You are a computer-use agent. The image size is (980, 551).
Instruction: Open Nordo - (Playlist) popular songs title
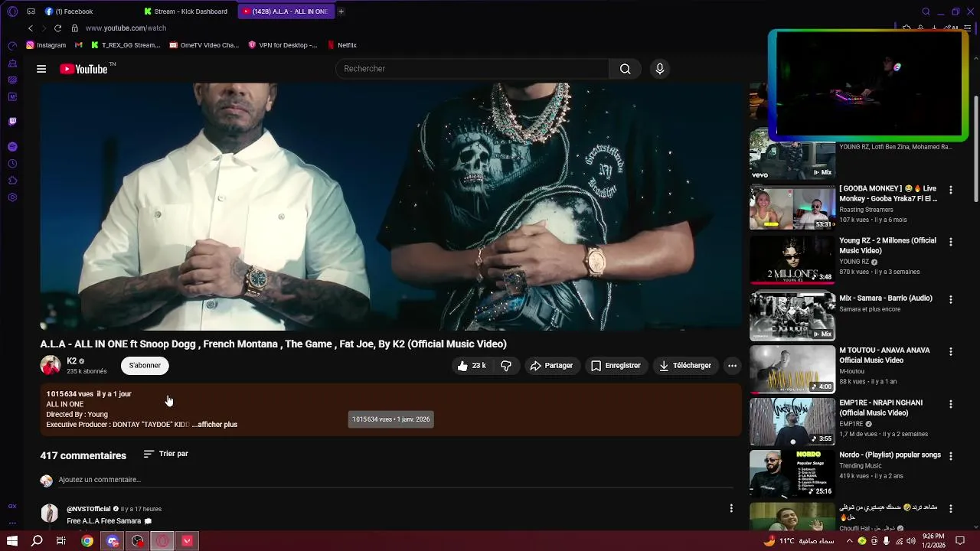[890, 455]
